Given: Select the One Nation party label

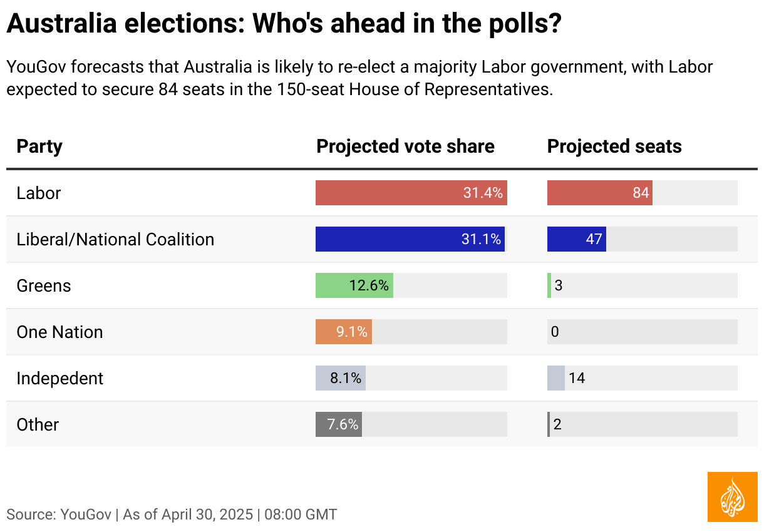Looking at the screenshot, I should click(59, 332).
